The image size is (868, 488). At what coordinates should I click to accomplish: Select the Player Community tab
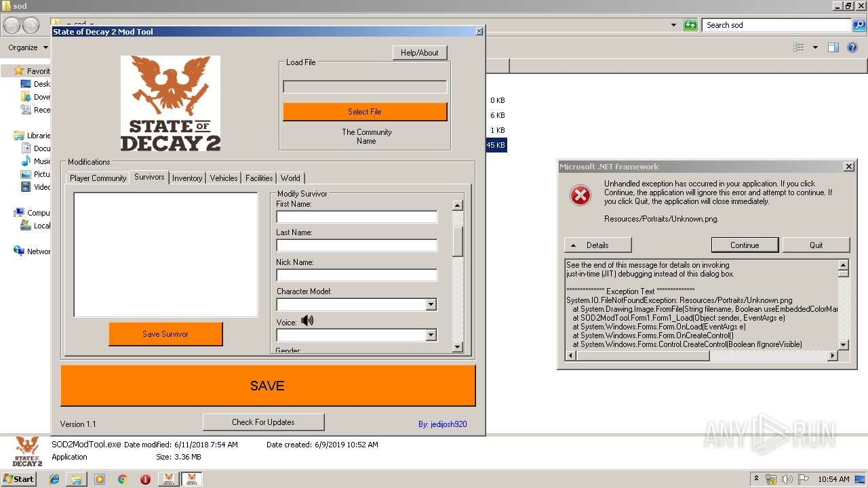click(x=98, y=178)
